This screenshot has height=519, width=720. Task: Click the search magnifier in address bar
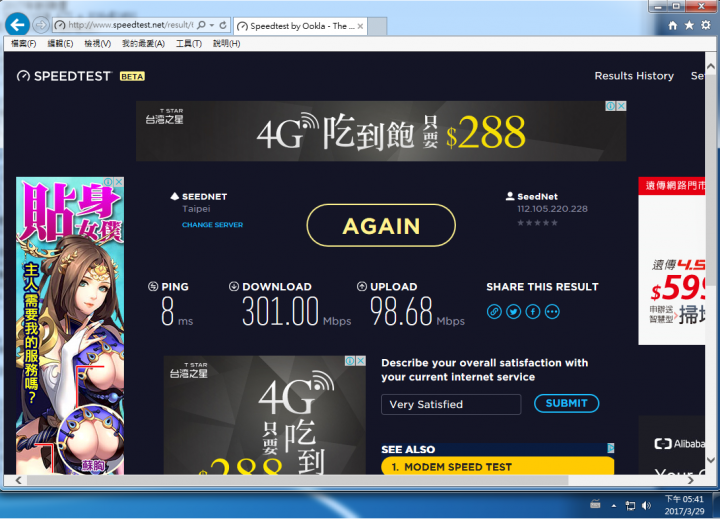coord(201,25)
